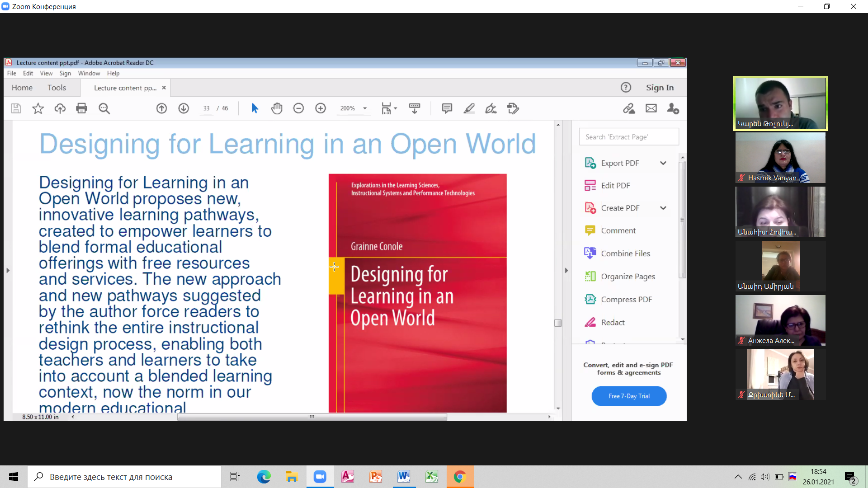868x488 pixels.
Task: Go to next page with down arrow icon
Action: pos(184,108)
